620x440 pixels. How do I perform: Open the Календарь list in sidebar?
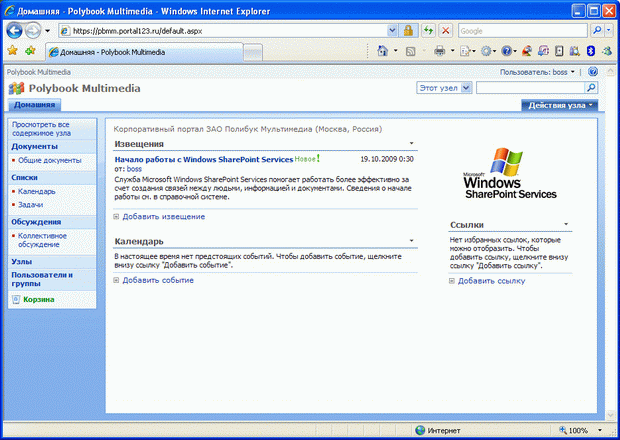[36, 191]
